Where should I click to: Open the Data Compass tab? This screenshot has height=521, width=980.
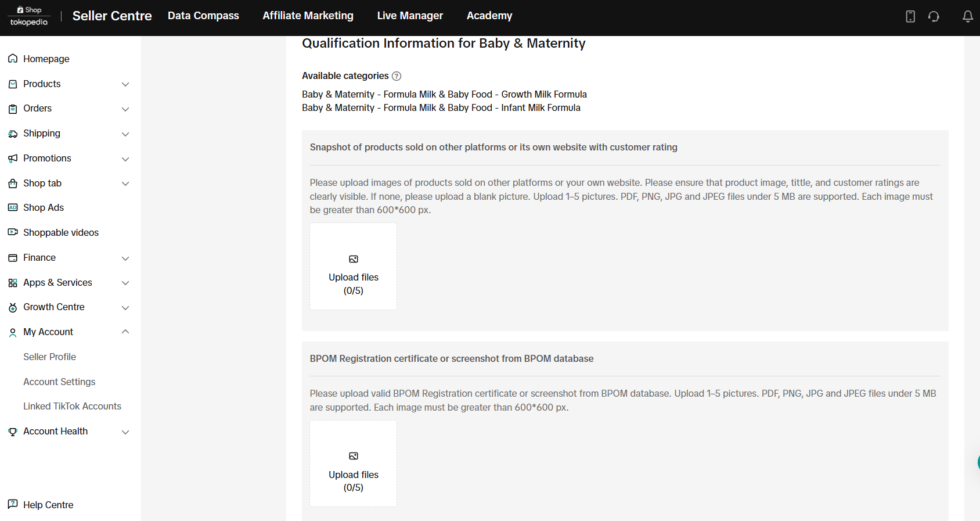click(203, 16)
